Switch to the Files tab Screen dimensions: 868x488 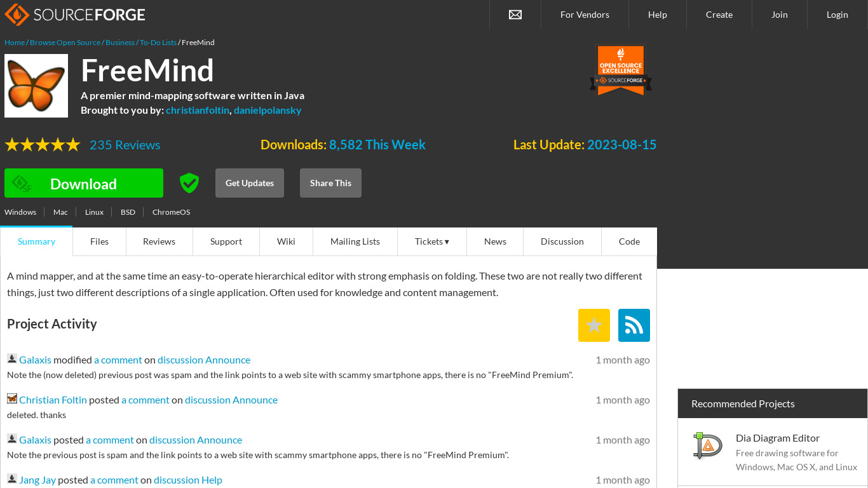click(x=99, y=241)
